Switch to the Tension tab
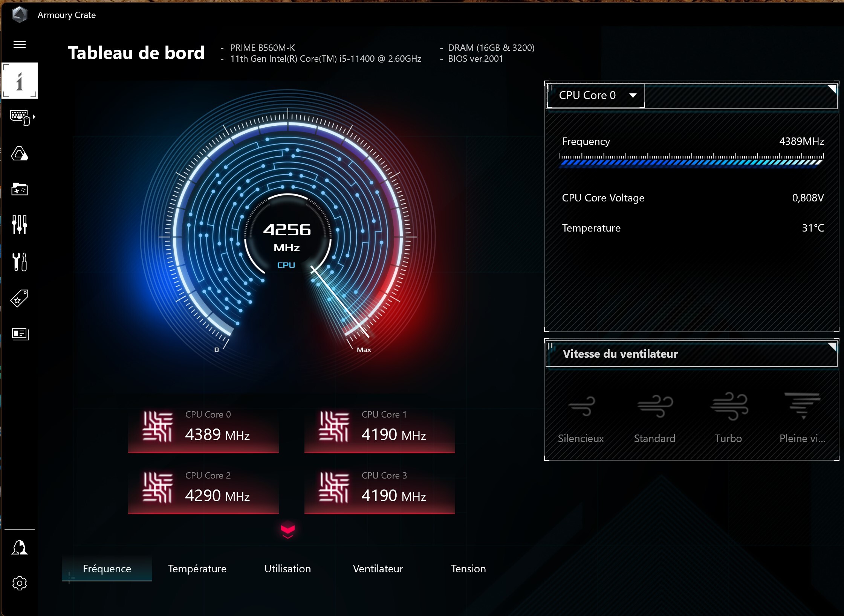Viewport: 844px width, 616px height. (x=468, y=569)
